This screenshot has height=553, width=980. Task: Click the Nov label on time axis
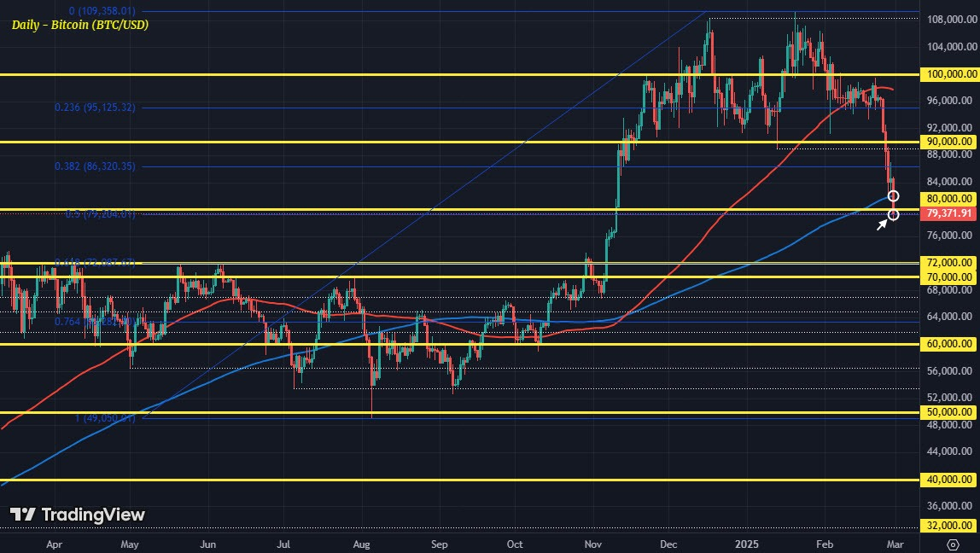(593, 544)
